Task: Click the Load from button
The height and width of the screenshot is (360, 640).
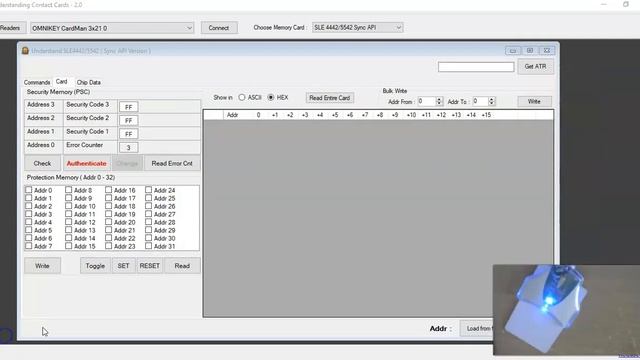Action: click(x=477, y=329)
